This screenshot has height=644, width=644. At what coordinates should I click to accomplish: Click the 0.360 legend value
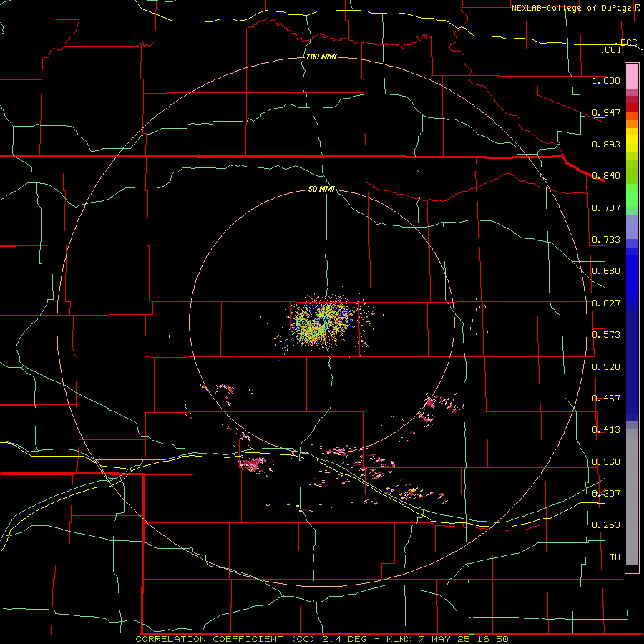(606, 462)
